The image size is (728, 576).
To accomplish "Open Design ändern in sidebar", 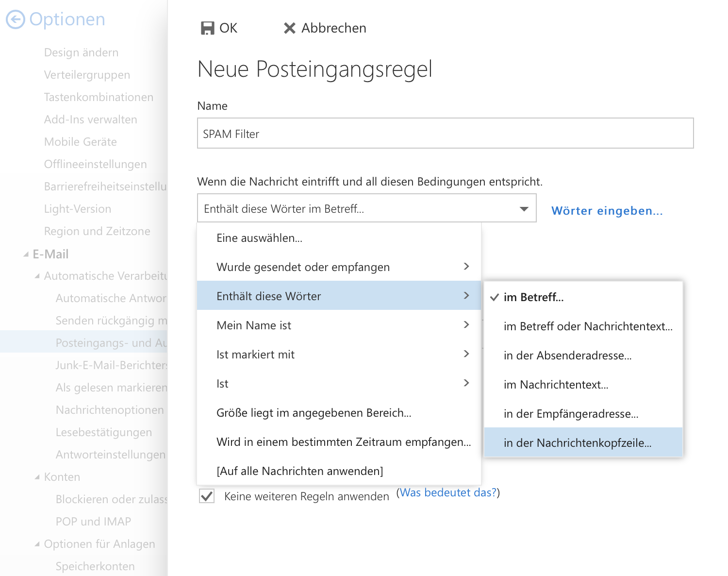I will tap(81, 52).
